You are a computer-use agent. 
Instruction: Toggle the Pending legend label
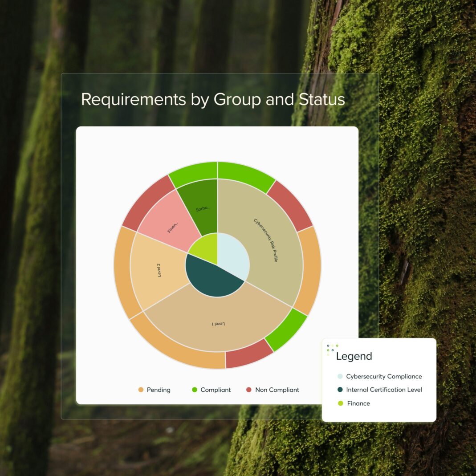[159, 390]
